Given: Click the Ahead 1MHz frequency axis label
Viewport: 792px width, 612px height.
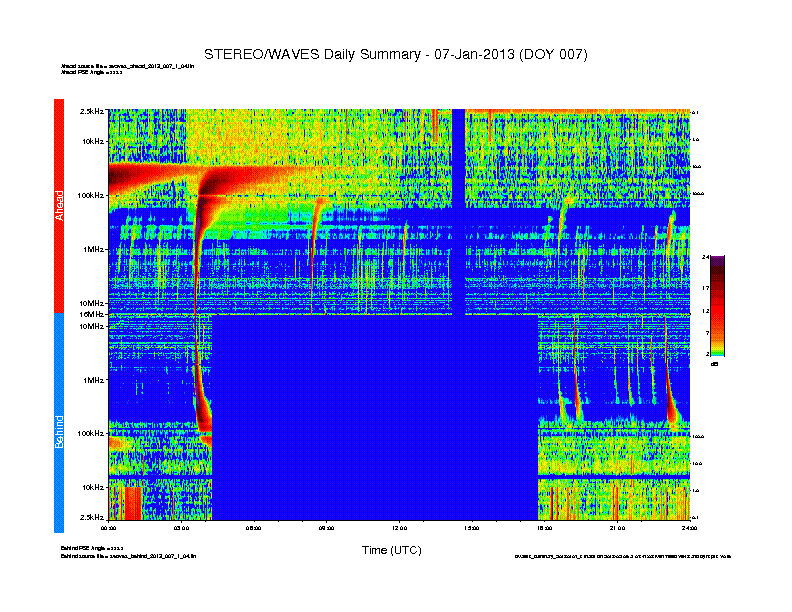Looking at the screenshot, I should point(94,249).
